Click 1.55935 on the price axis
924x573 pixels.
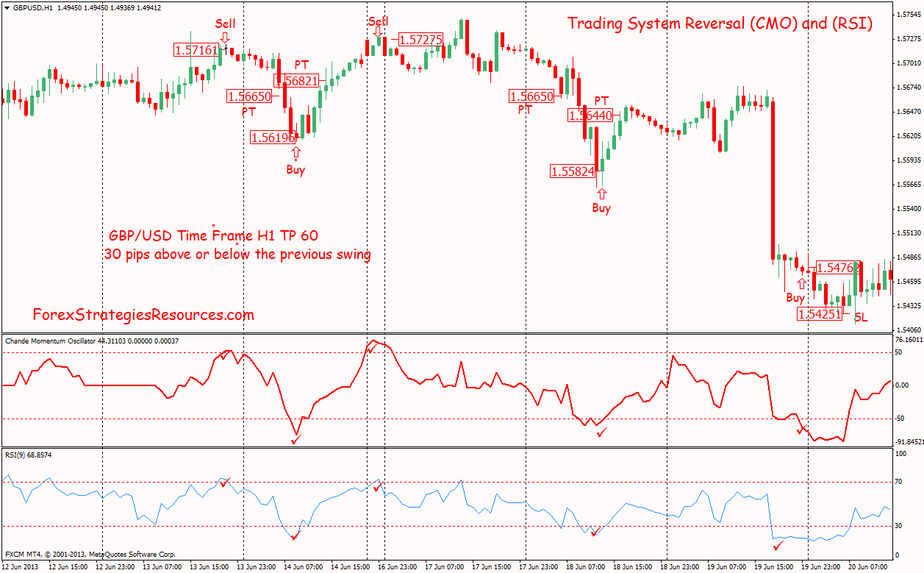coord(909,160)
